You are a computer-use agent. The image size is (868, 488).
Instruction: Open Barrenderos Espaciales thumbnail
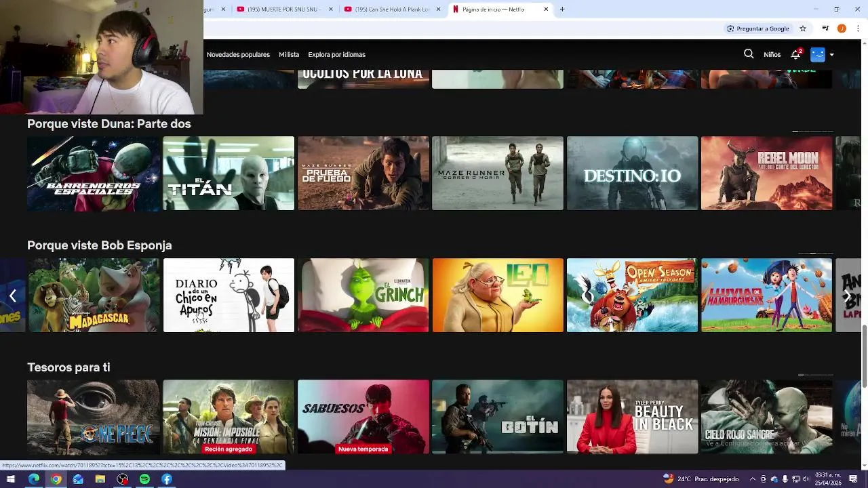[93, 174]
